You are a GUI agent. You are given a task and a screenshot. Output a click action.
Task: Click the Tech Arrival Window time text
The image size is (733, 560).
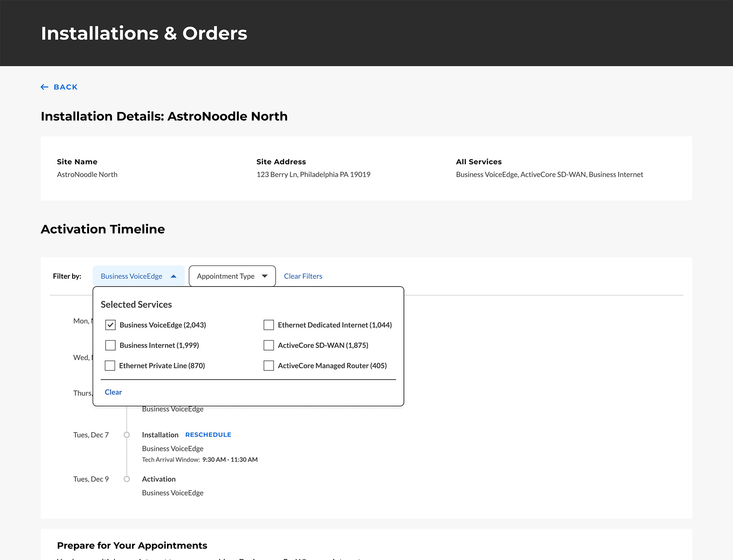230,460
